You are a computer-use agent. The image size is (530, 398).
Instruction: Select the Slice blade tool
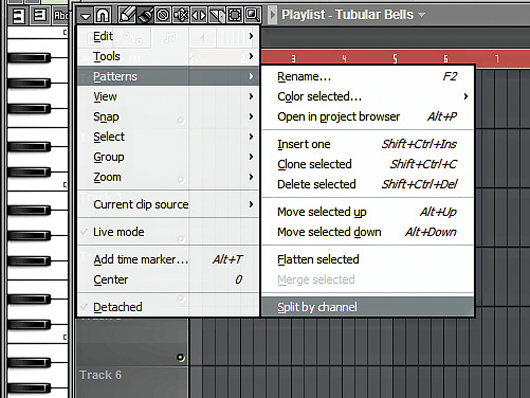click(217, 15)
